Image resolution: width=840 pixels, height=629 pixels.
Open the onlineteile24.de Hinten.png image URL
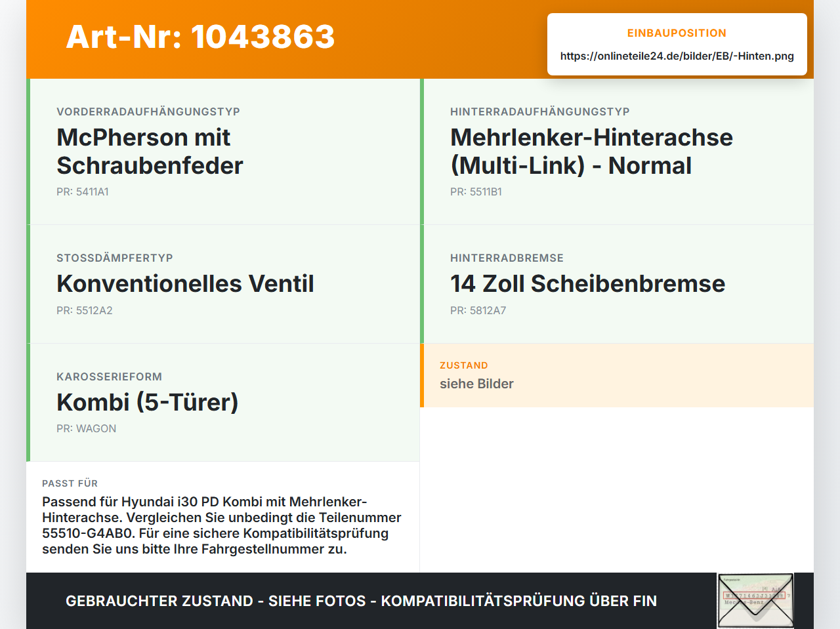pyautogui.click(x=677, y=56)
